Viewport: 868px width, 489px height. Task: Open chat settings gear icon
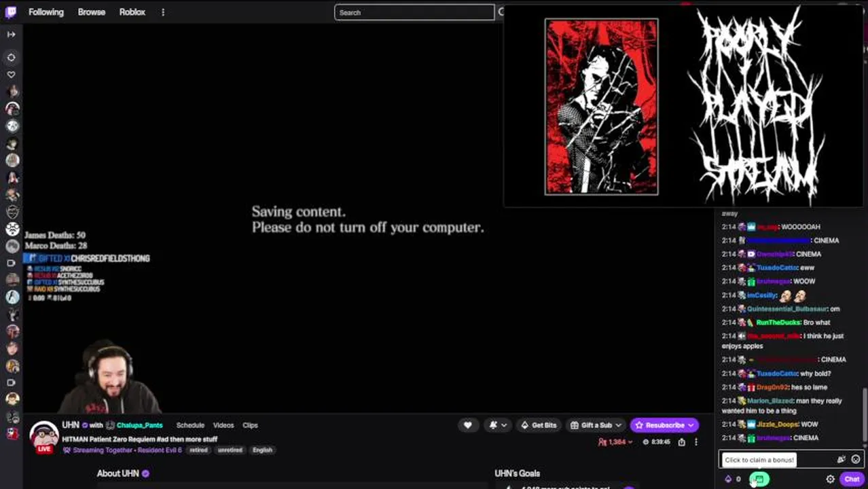point(830,479)
